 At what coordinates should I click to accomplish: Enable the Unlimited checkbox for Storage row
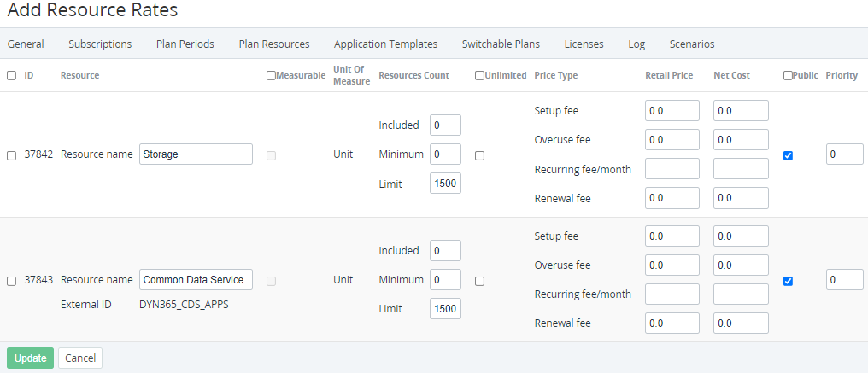[479, 155]
